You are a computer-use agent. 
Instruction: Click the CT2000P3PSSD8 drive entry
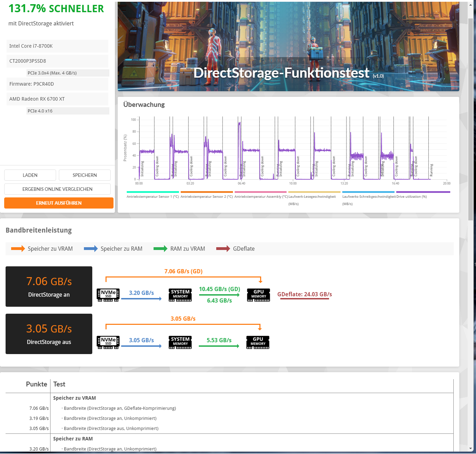click(x=57, y=61)
